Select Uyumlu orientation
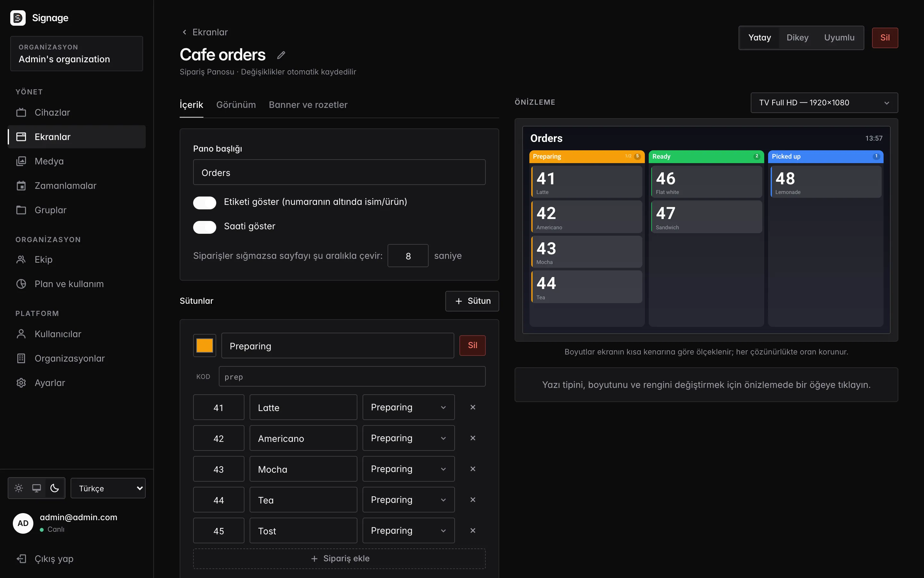The image size is (924, 578). pos(839,38)
